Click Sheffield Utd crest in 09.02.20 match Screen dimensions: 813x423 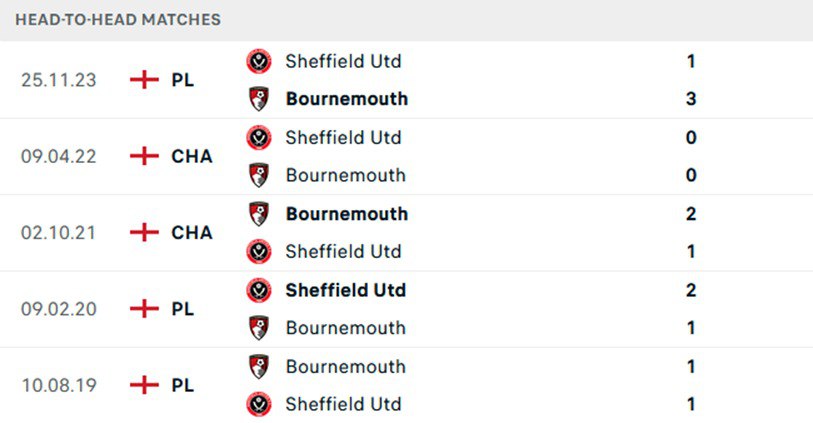(259, 290)
